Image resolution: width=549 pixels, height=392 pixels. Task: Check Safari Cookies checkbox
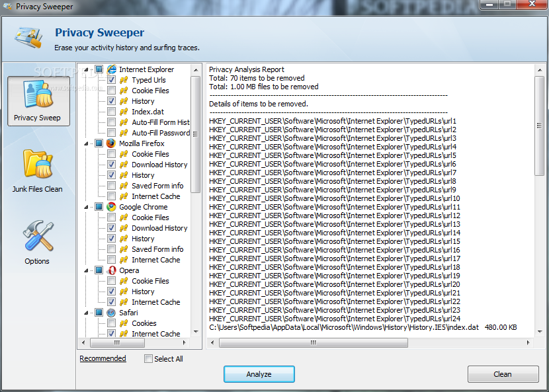click(111, 323)
